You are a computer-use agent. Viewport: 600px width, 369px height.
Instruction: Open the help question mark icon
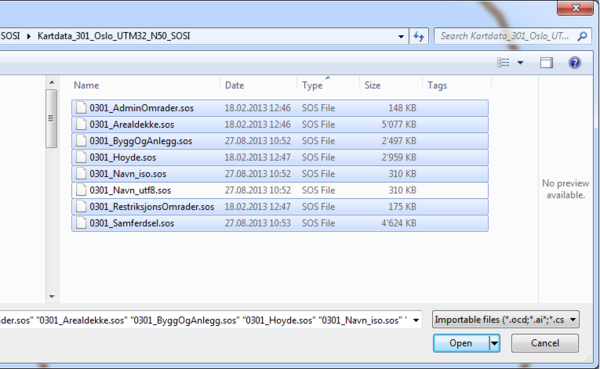click(574, 62)
